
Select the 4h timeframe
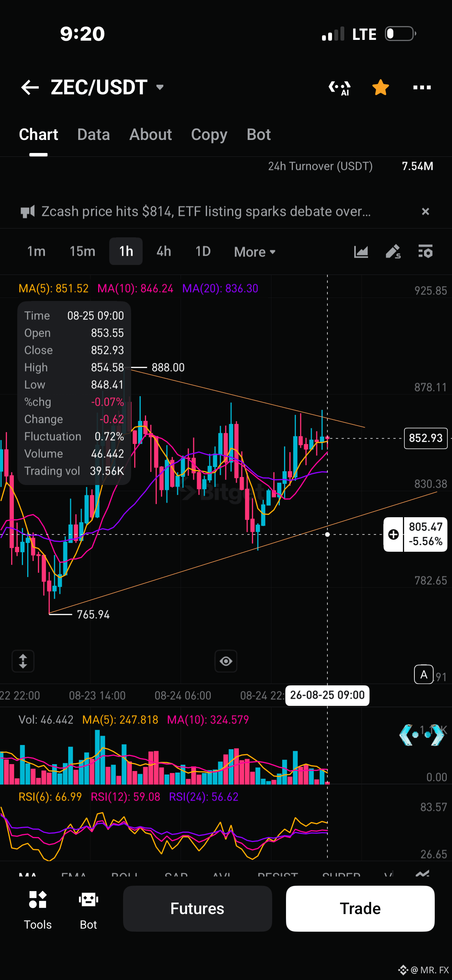point(164,252)
